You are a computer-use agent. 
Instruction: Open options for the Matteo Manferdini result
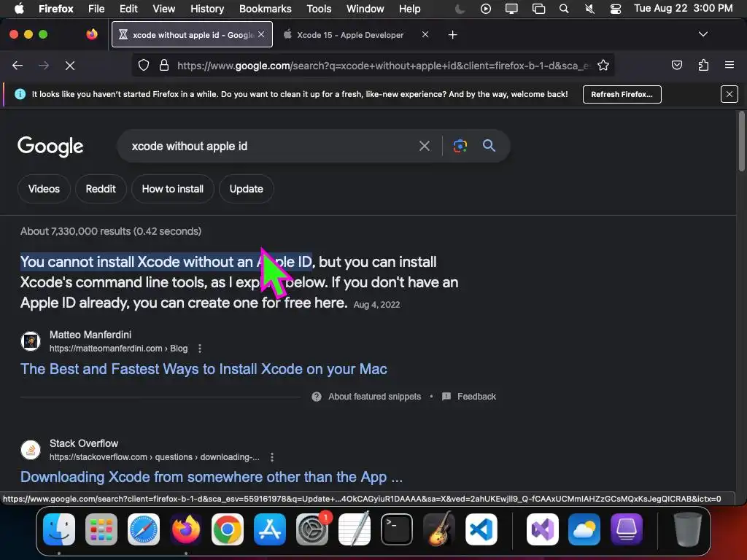click(200, 349)
